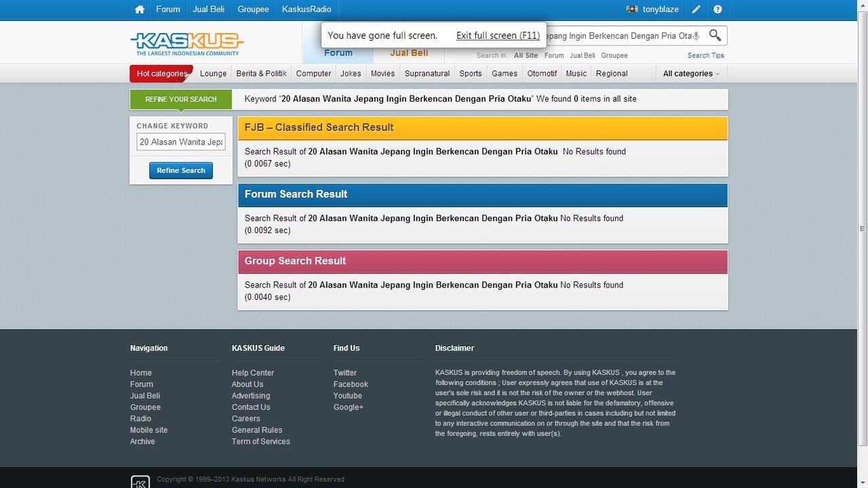Open Radio in footer Navigation
The image size is (868, 488).
(140, 419)
